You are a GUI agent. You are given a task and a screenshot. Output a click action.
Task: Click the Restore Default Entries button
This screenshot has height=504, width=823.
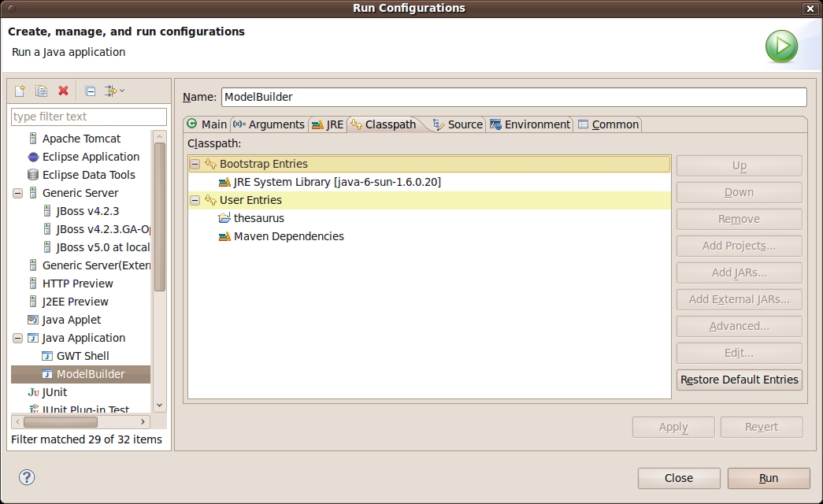point(739,380)
